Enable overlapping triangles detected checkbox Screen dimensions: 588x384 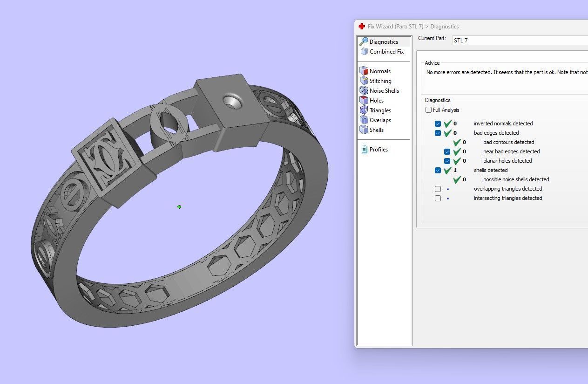(x=438, y=189)
